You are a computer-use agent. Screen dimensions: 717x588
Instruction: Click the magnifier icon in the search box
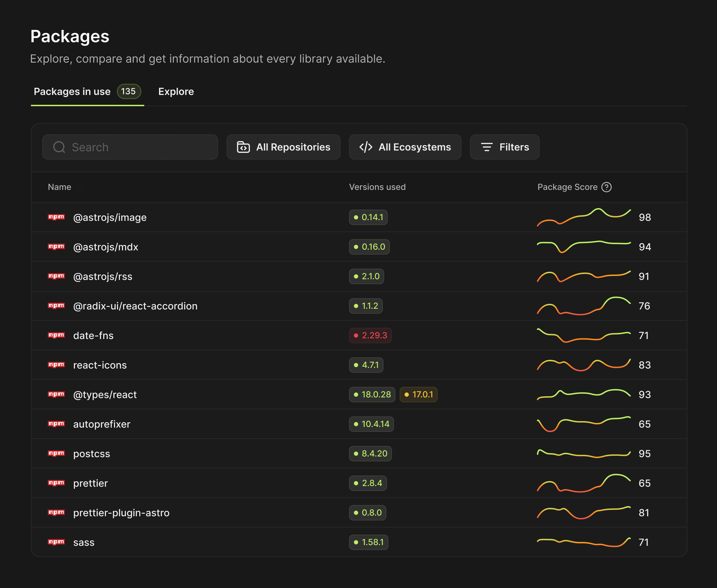[59, 147]
